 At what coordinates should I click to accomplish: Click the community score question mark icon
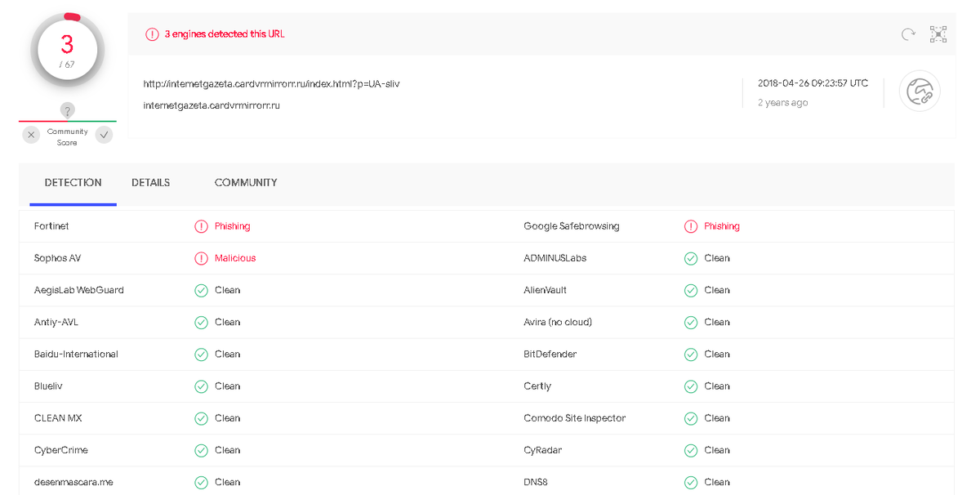pos(68,110)
